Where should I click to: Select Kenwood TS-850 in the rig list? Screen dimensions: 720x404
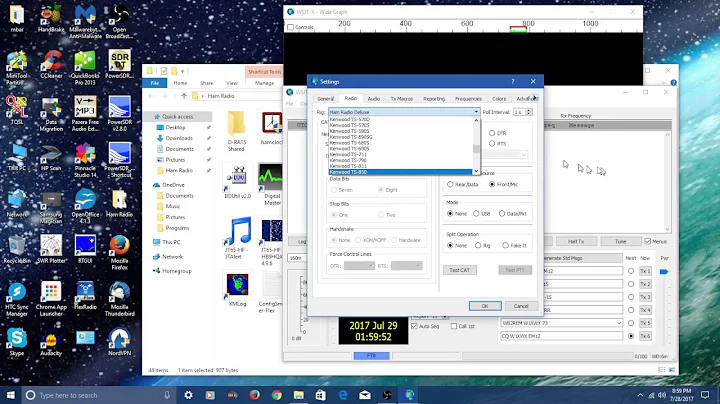[x=400, y=172]
